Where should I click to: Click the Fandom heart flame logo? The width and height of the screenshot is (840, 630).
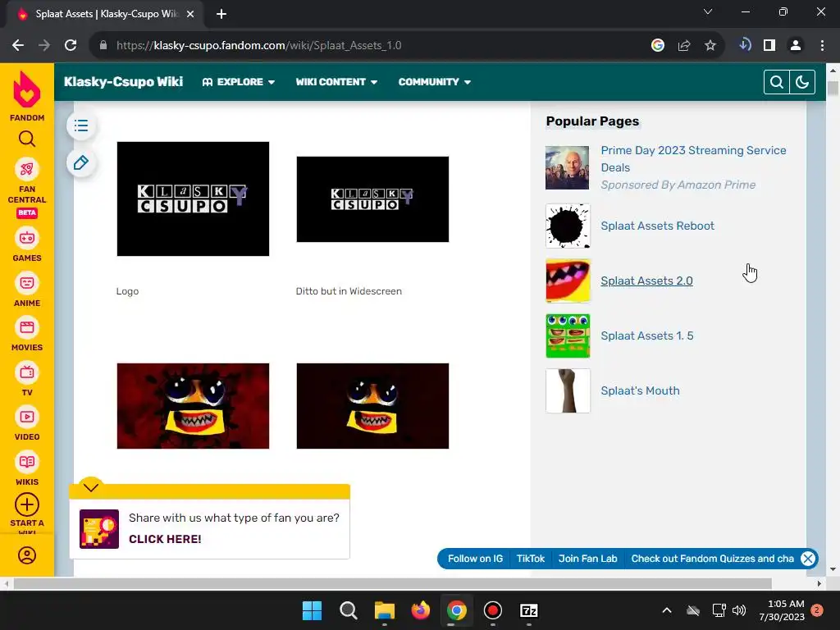pos(27,90)
